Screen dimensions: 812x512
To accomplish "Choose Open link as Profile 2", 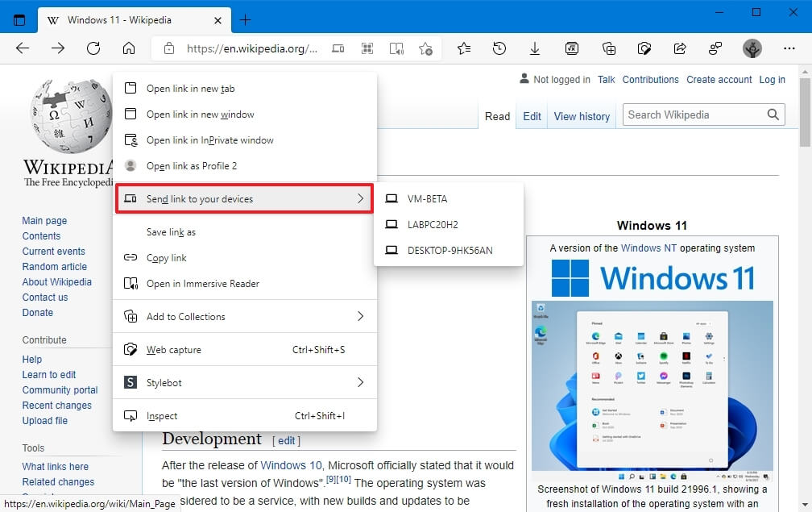I will (245, 166).
